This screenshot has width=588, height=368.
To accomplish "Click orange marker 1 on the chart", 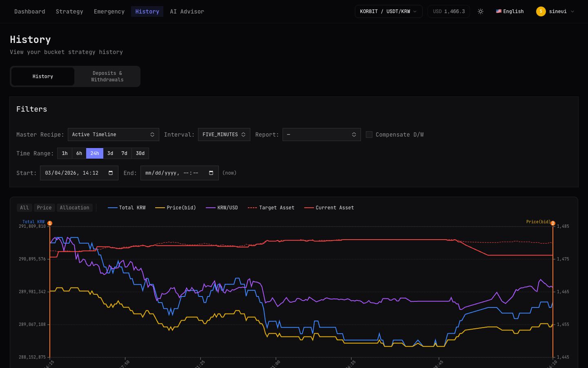I will click(x=49, y=223).
